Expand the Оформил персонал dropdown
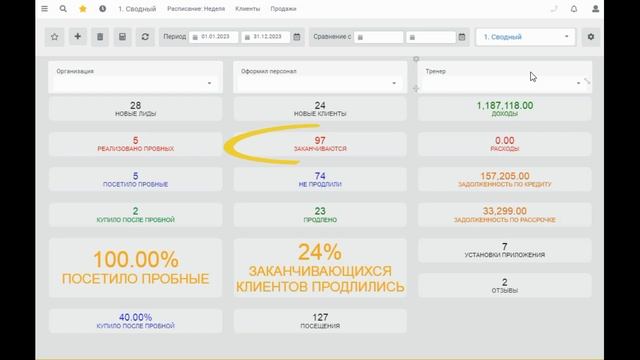Image resolution: width=640 pixels, height=360 pixels. (320, 83)
